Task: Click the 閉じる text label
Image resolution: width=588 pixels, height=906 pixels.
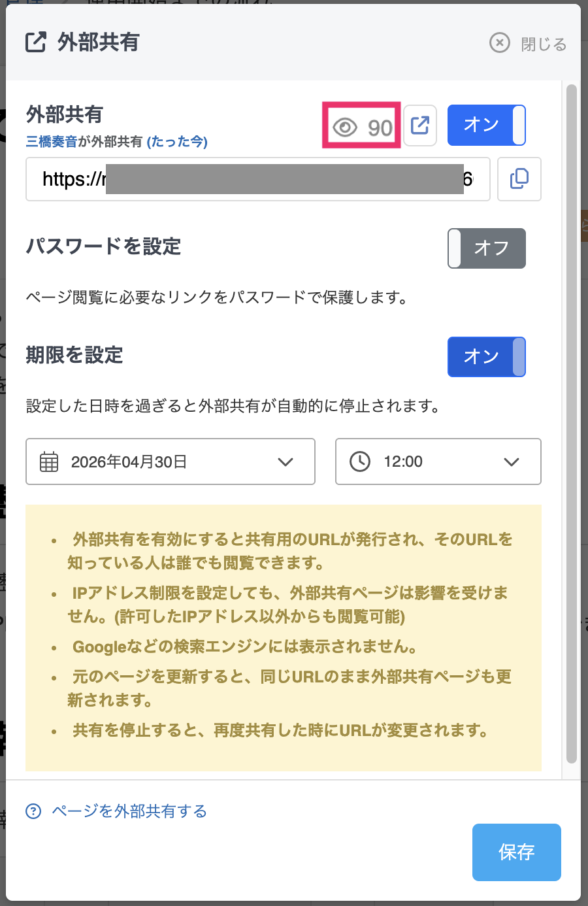Action: [x=543, y=44]
